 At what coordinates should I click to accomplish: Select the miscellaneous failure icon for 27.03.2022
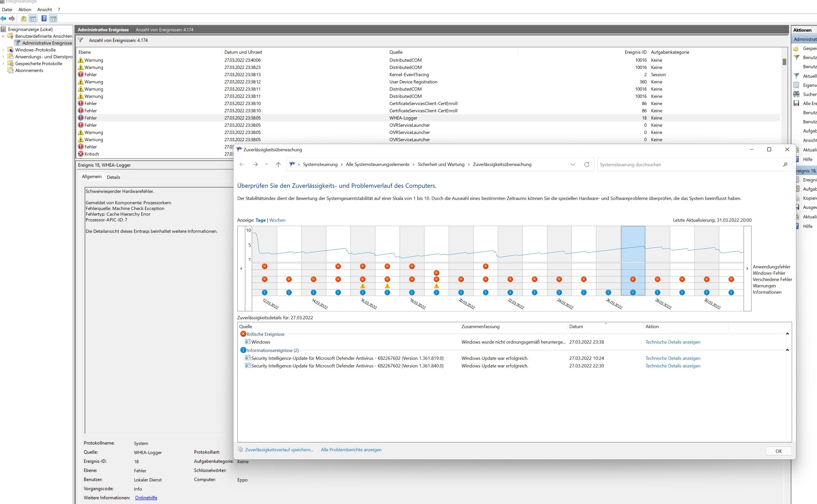coord(633,279)
